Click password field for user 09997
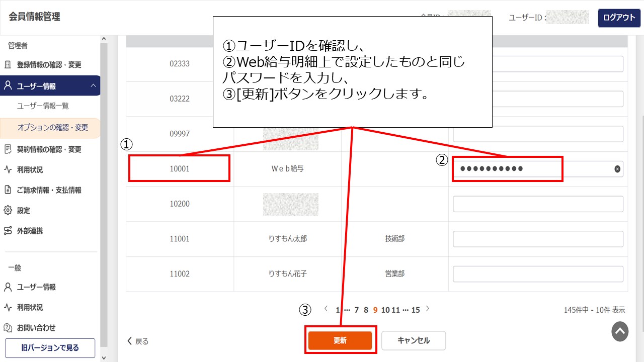Screen dimensions: 644x362 pyautogui.click(x=538, y=134)
